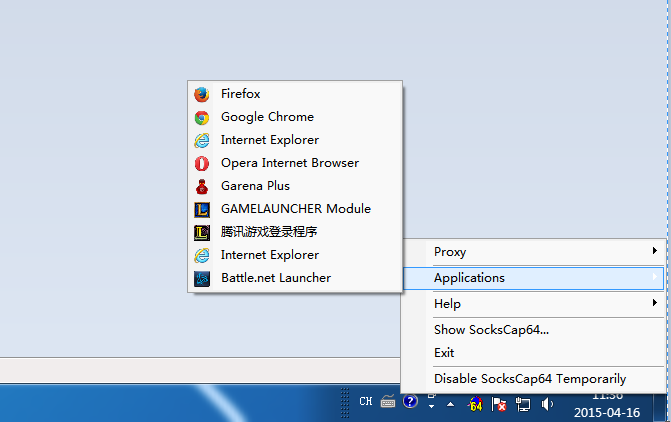671x422 pixels.
Task: Click the CH language indicator
Action: [365, 401]
